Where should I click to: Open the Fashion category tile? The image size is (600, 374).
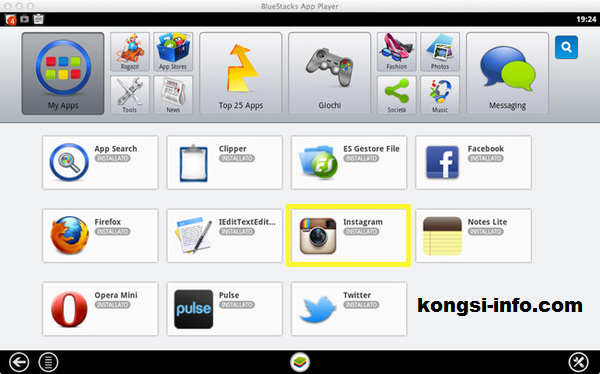coord(396,52)
